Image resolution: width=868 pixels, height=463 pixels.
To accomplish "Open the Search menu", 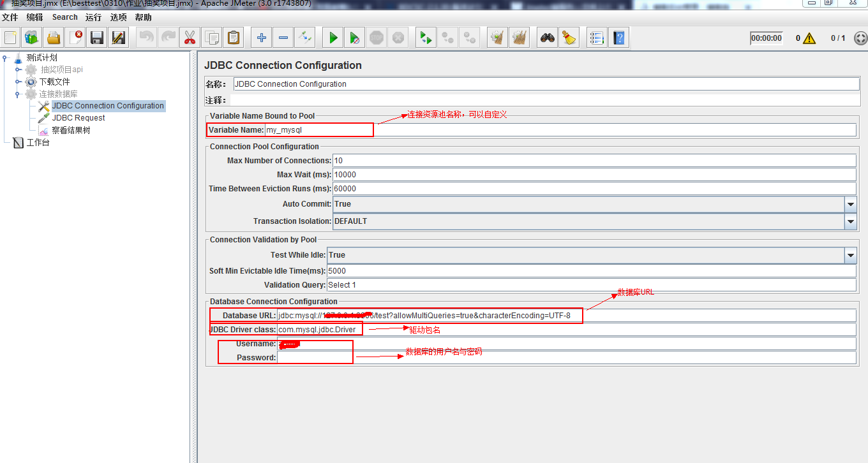I will pyautogui.click(x=64, y=17).
